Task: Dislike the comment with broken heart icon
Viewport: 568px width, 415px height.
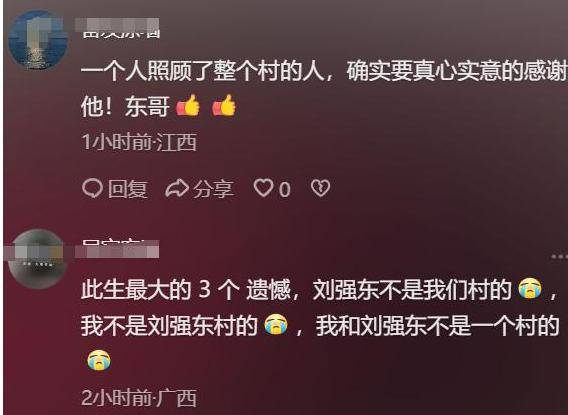Action: 320,188
